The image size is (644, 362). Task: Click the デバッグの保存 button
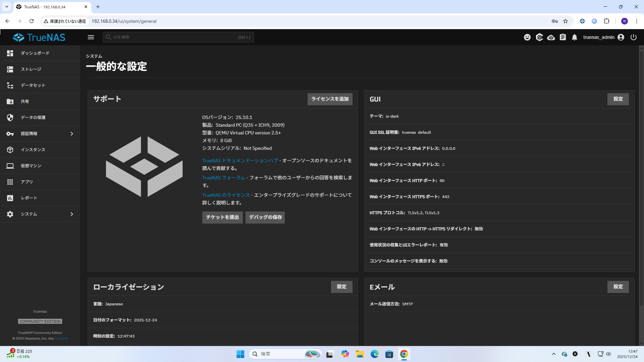pos(265,218)
